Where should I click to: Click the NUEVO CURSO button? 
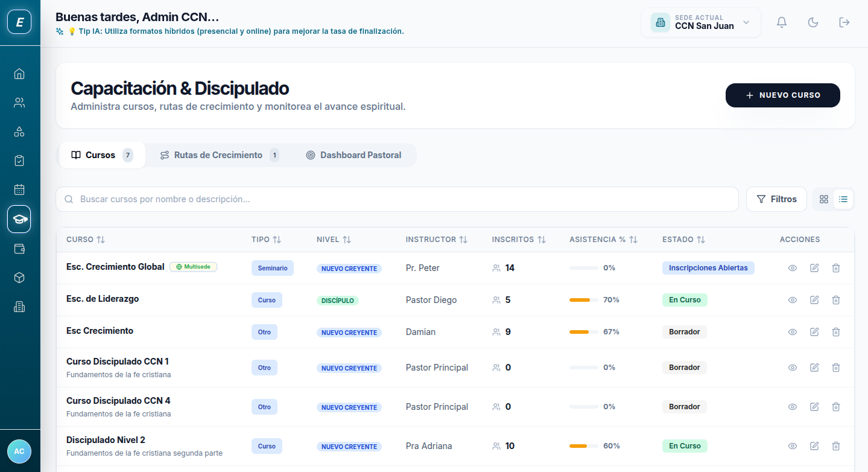coord(782,95)
